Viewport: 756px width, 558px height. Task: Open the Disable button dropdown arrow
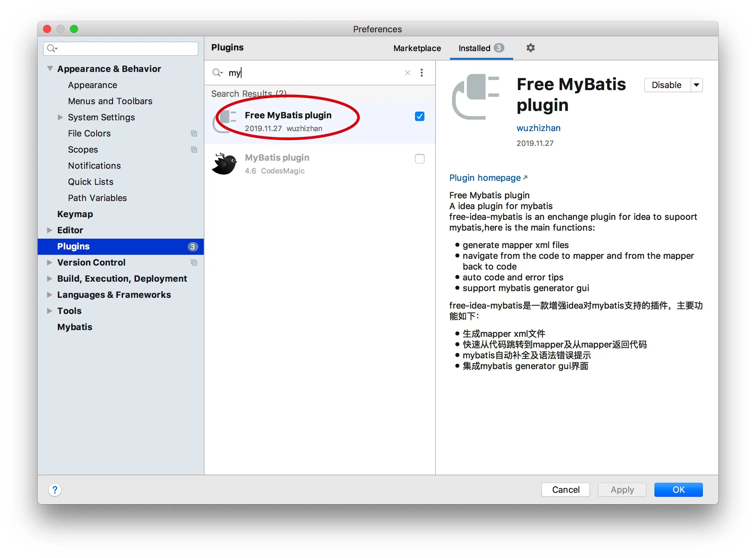pos(696,85)
